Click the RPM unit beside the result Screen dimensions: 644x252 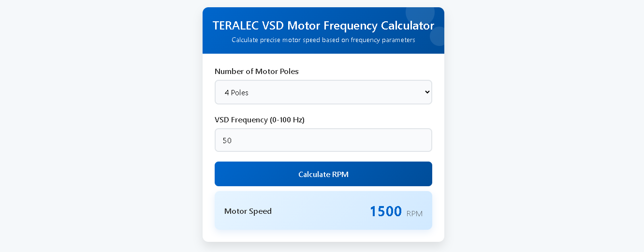point(414,213)
